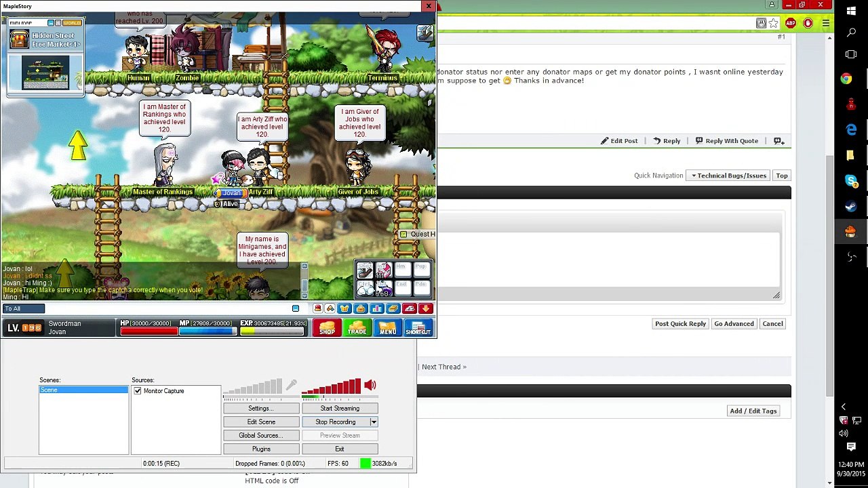Click the megaphone icon in MapleStory bar
868x488 pixels.
click(330, 308)
